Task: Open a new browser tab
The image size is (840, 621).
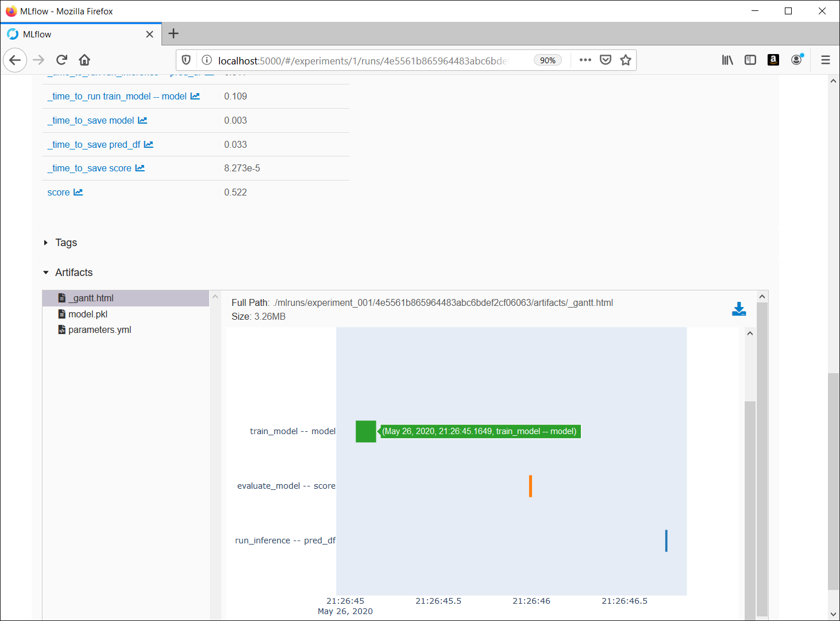Action: pos(174,34)
